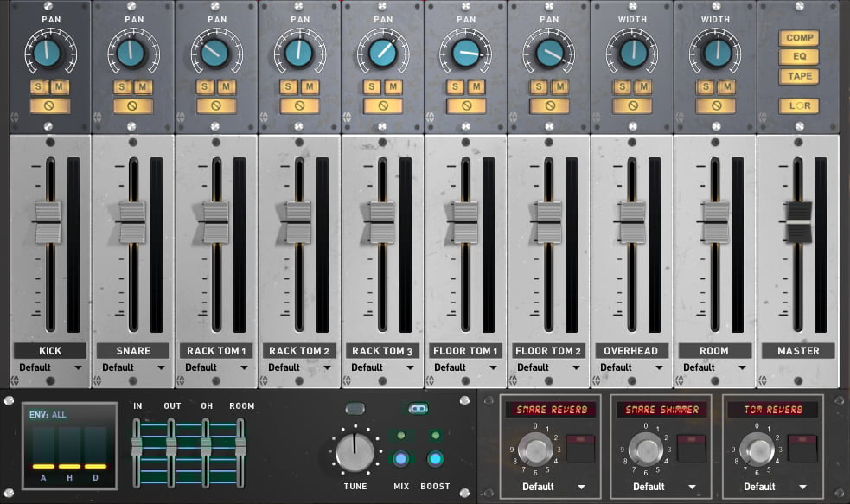Mute the Snare channel

pos(144,86)
